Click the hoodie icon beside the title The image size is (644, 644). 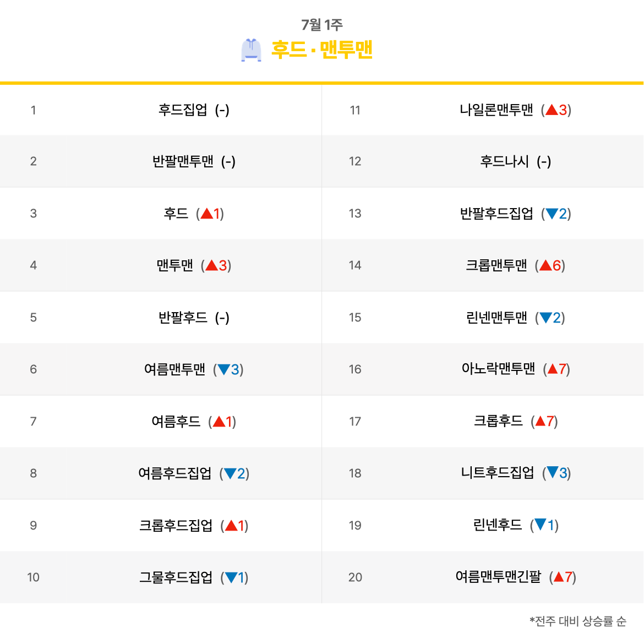click(251, 50)
